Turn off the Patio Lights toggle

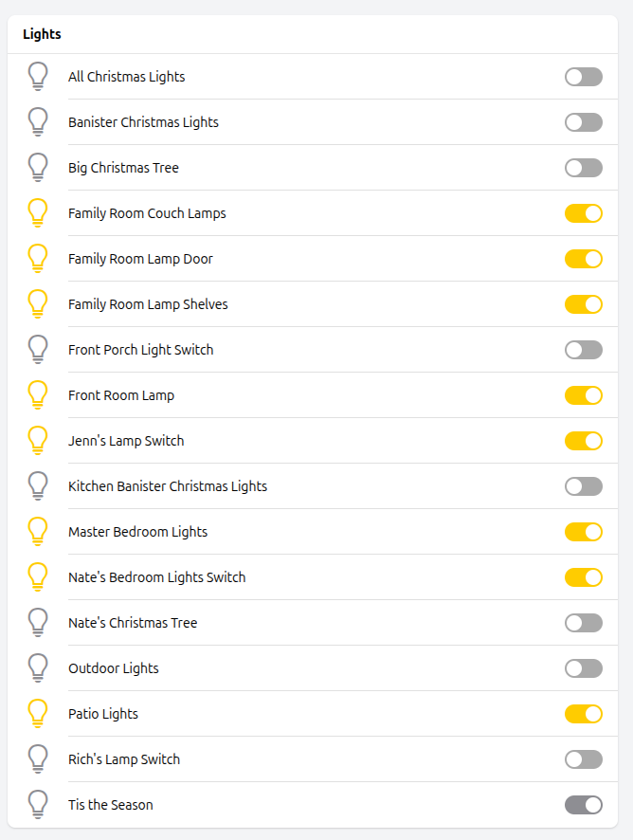[x=583, y=714]
